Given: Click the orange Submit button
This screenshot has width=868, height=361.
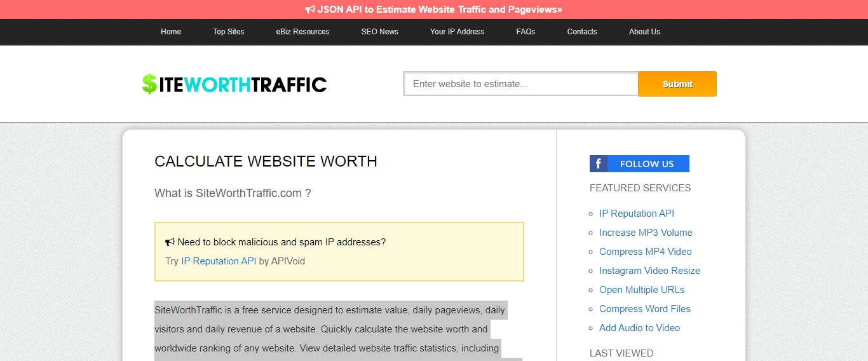Looking at the screenshot, I should point(677,84).
